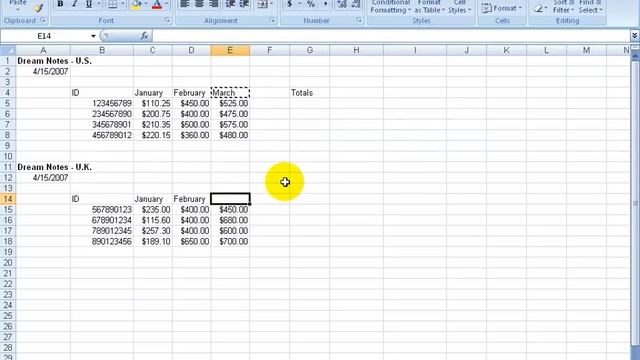
Task: Apply cell borders with the Borders icon
Action: pos(112,4)
